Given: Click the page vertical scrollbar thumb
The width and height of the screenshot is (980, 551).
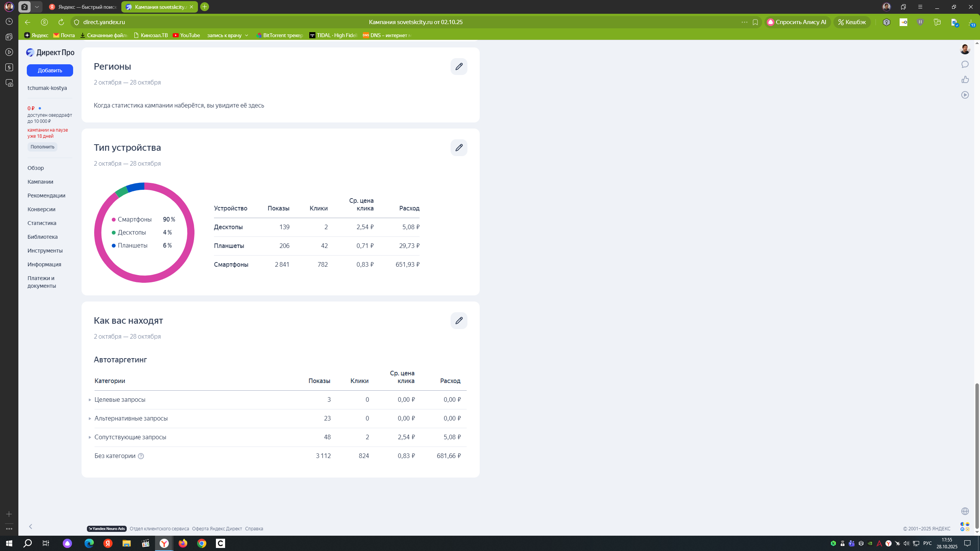Looking at the screenshot, I should [977, 455].
